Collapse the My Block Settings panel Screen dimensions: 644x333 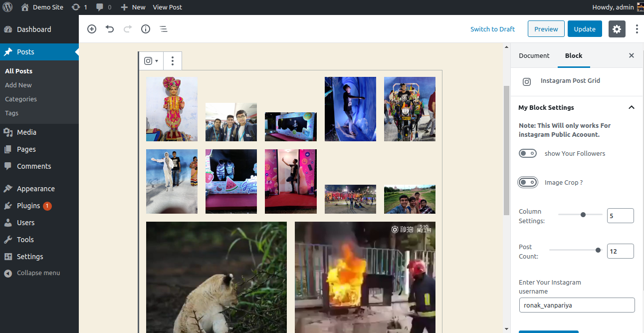(x=632, y=107)
